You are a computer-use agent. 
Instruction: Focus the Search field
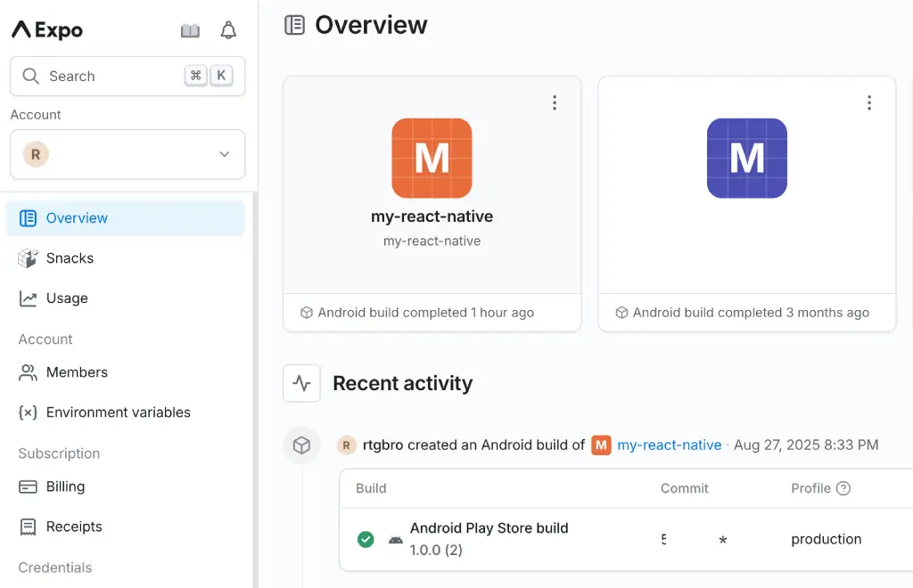pos(127,77)
